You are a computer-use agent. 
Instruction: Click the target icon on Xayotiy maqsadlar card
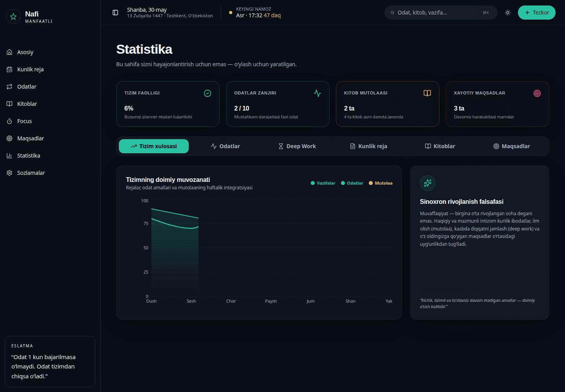[x=537, y=93]
